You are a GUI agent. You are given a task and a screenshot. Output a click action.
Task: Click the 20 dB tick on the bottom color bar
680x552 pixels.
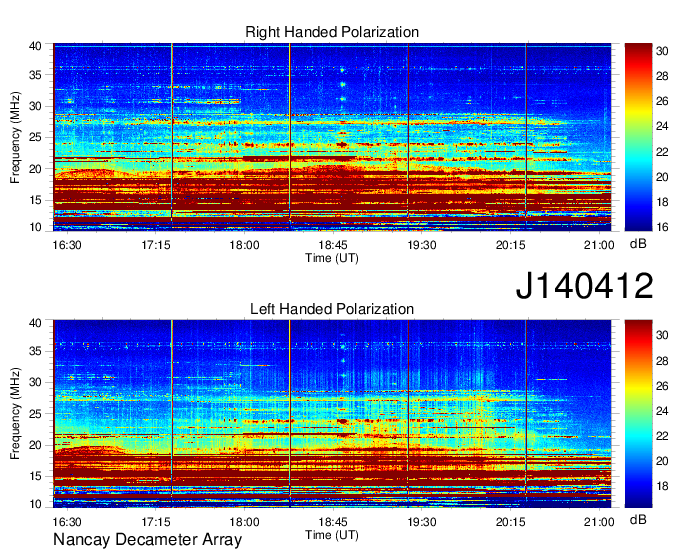[662, 461]
